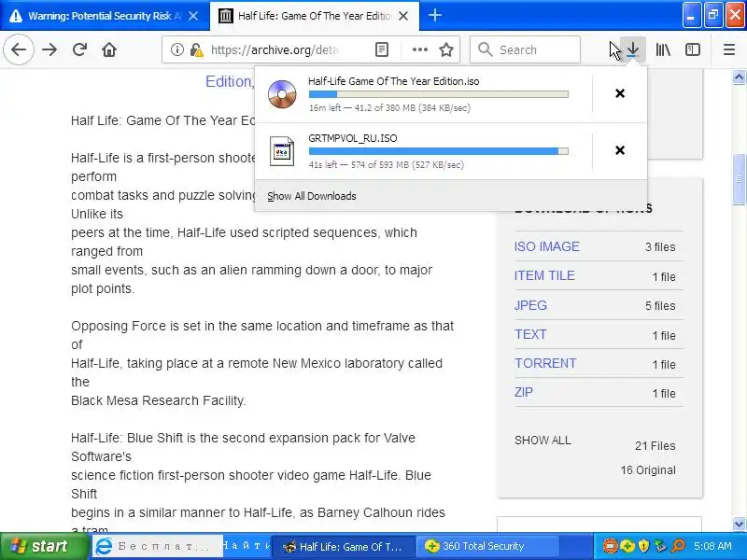Image resolution: width=747 pixels, height=560 pixels.
Task: Click SHOW ALL files link
Action: pos(543,440)
